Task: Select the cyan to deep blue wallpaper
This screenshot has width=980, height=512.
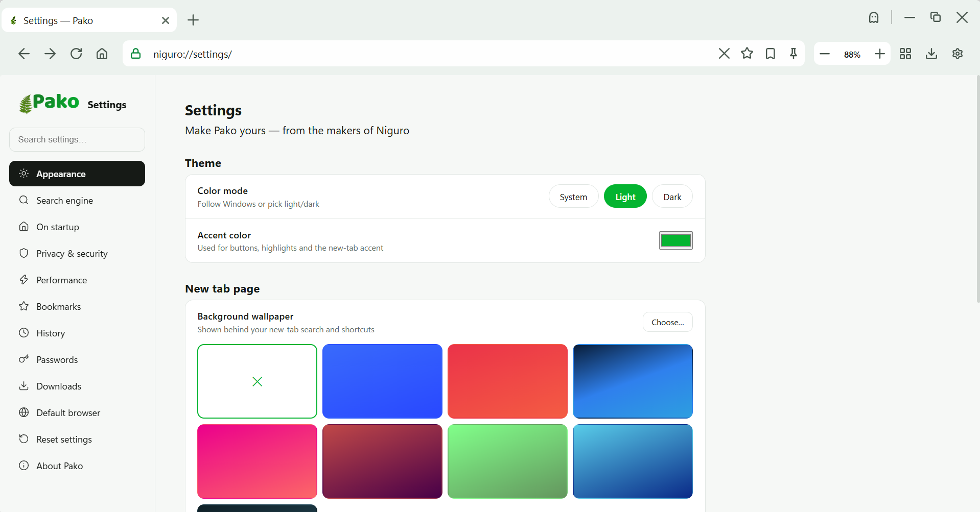Action: click(633, 461)
